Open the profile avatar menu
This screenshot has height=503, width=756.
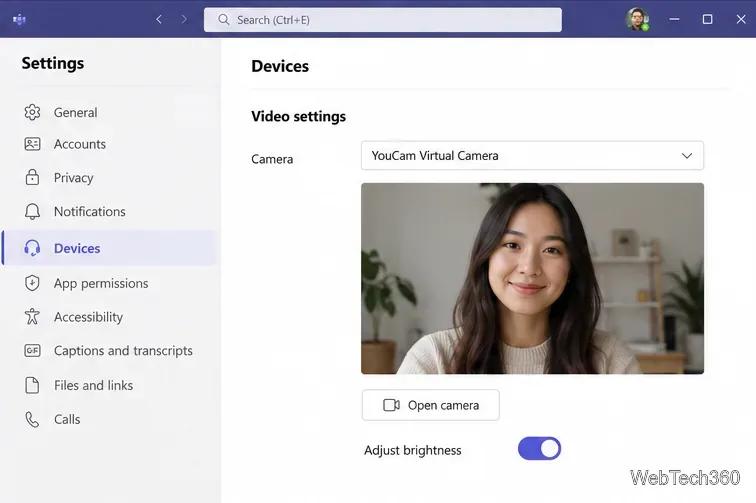pos(637,19)
